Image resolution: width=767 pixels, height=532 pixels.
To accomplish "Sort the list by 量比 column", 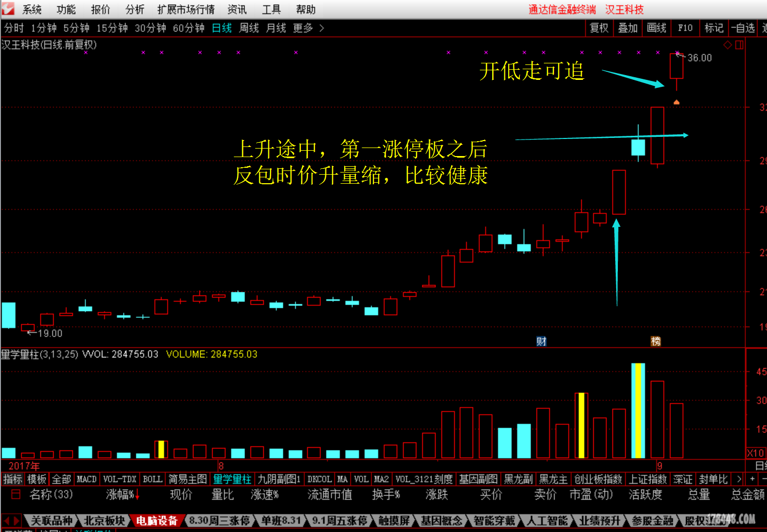I will pos(223,495).
